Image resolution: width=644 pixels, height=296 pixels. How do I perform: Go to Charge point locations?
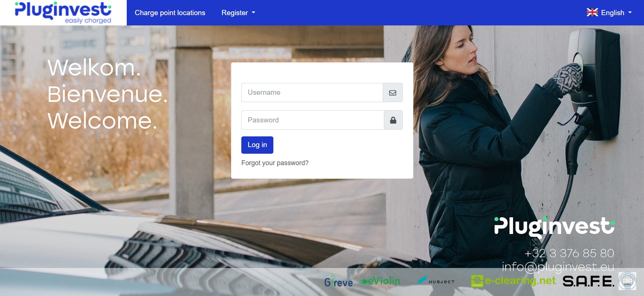coord(170,13)
